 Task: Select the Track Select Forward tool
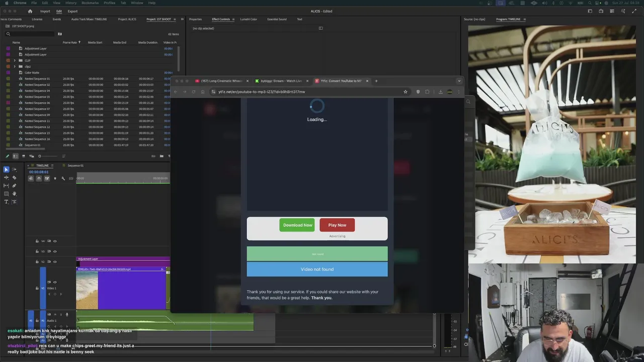(x=14, y=169)
